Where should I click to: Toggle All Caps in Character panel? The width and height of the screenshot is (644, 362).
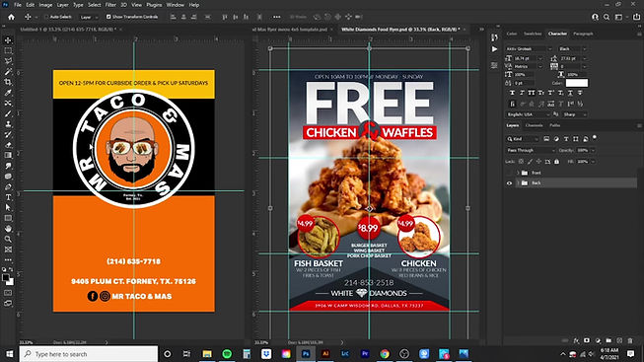pos(532,93)
